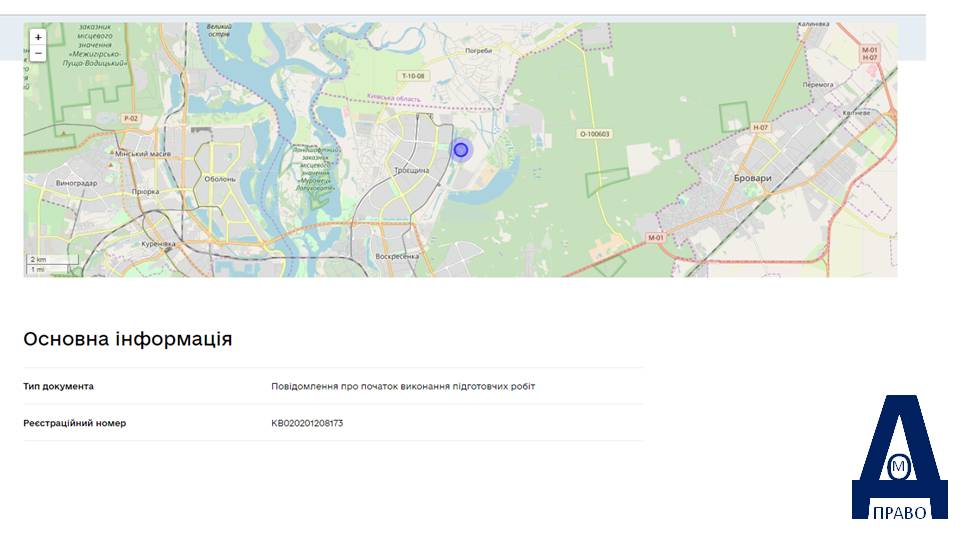Zoom out the map with minus button

click(x=38, y=53)
